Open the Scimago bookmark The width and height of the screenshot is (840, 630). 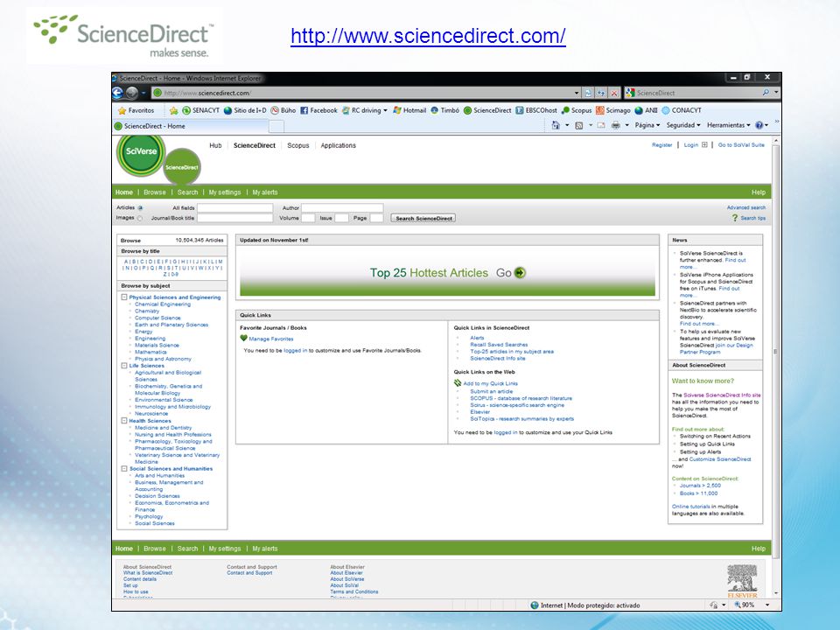pos(613,110)
